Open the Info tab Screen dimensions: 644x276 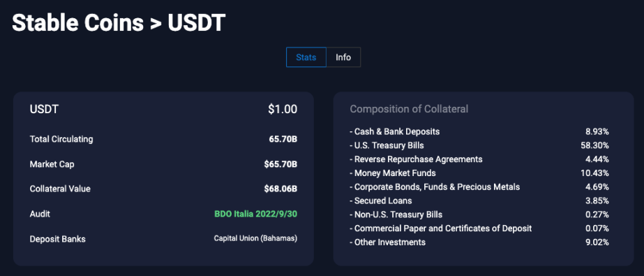click(x=343, y=57)
